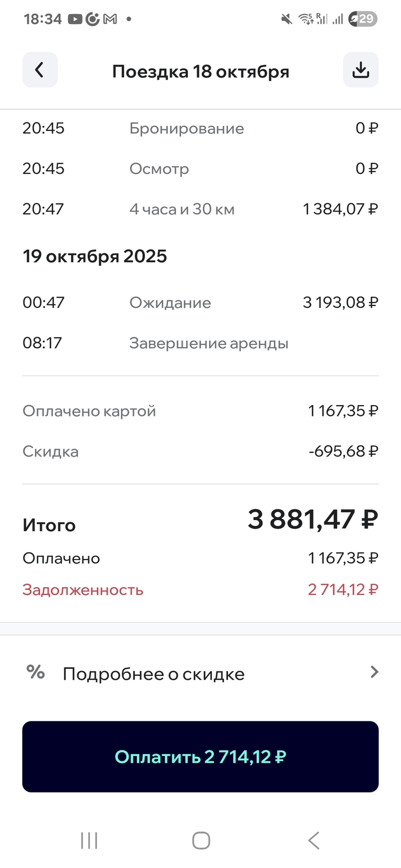Tap the battery level indicator

point(363,19)
